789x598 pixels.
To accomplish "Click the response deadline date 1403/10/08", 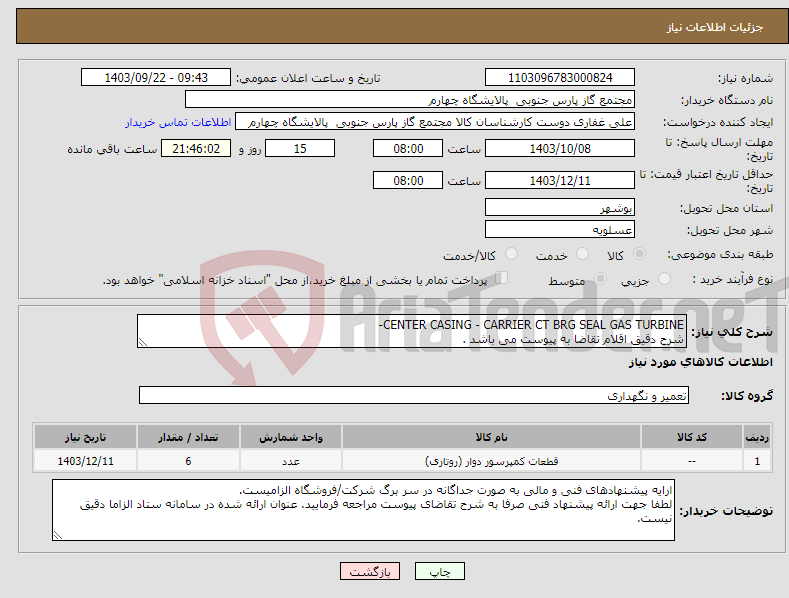I will (560, 148).
